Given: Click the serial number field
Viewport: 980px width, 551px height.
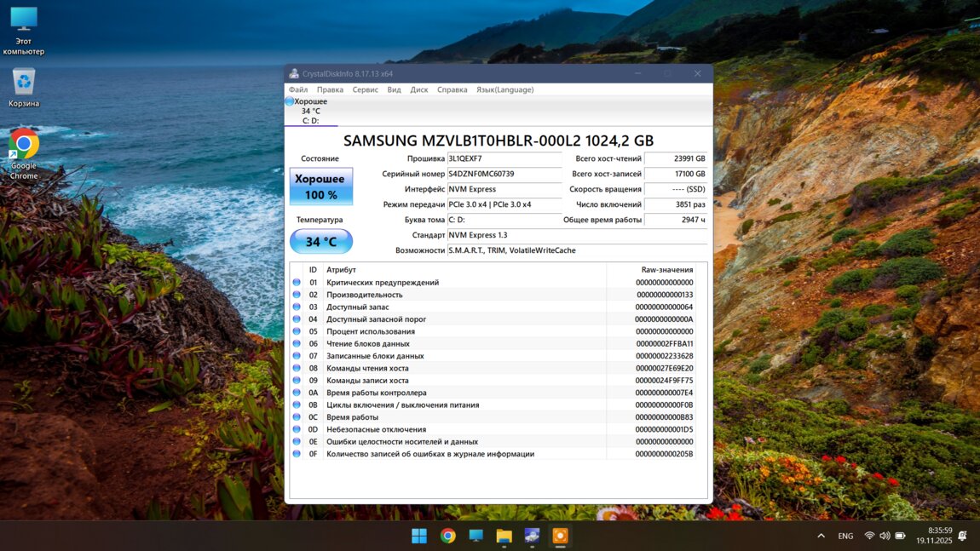Looking at the screenshot, I should (504, 174).
